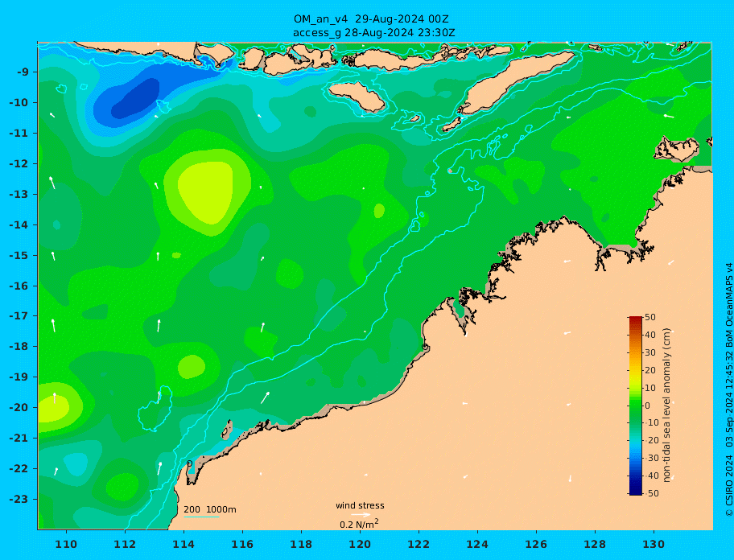Select latitude axis label -16
This screenshot has height=560, width=734.
coord(19,286)
